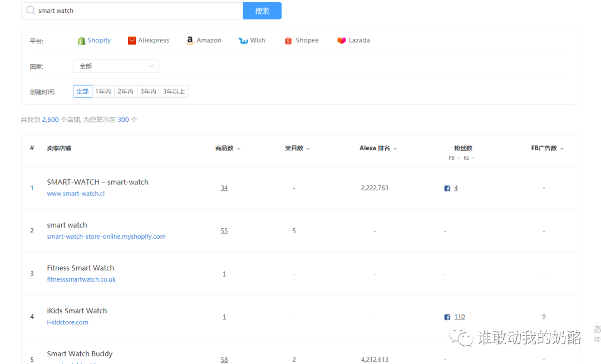Open the 国家 country dropdown
This screenshot has width=601, height=364.
[116, 66]
